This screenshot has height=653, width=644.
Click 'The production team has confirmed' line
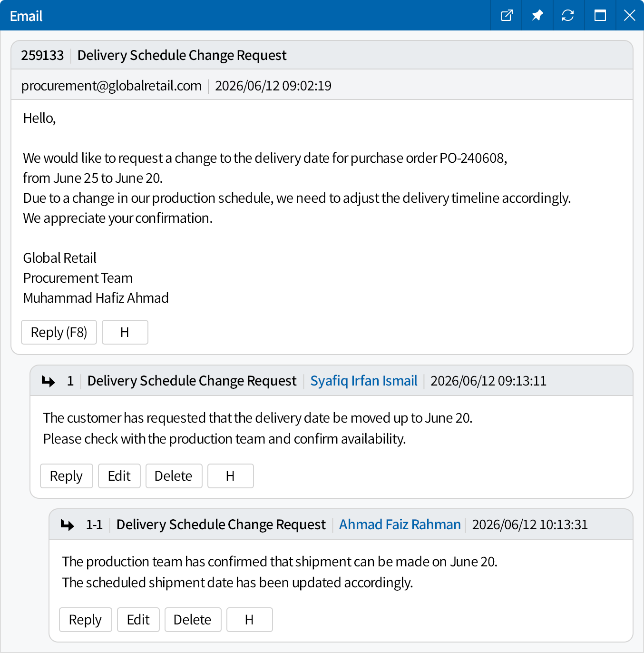coord(280,562)
